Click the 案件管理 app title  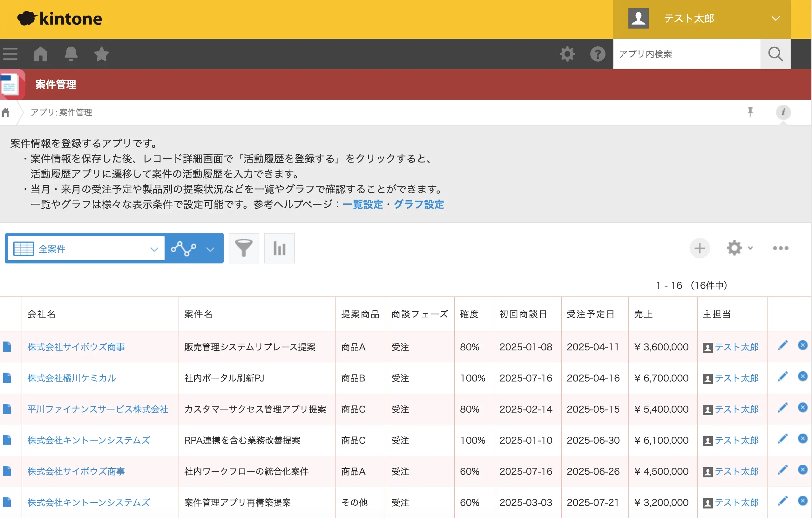[56, 84]
